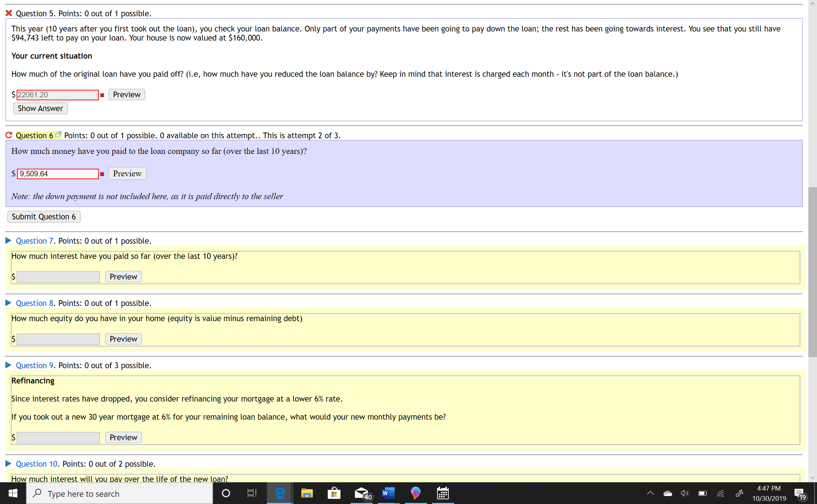Show hidden system tray icons chevron
The height and width of the screenshot is (504, 817).
pos(650,493)
